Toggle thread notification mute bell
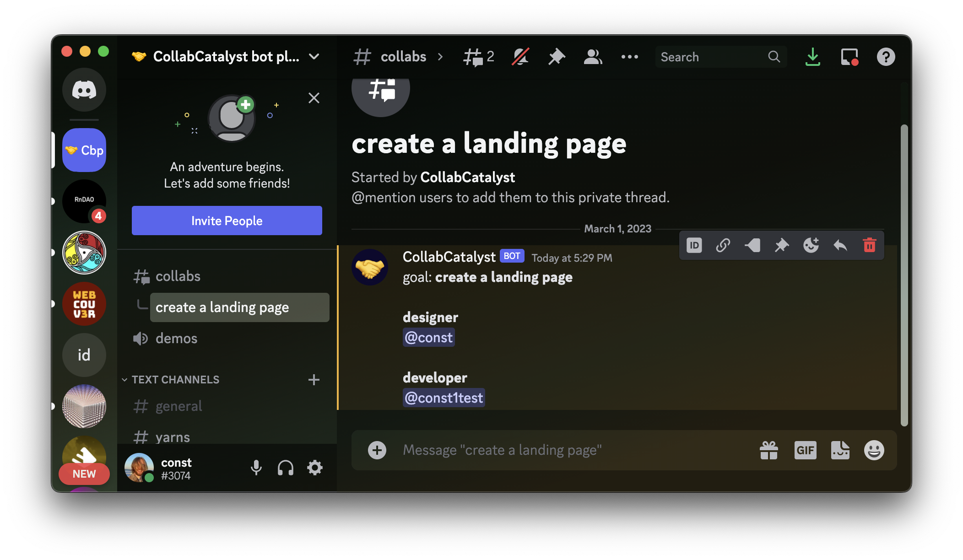 521,57
